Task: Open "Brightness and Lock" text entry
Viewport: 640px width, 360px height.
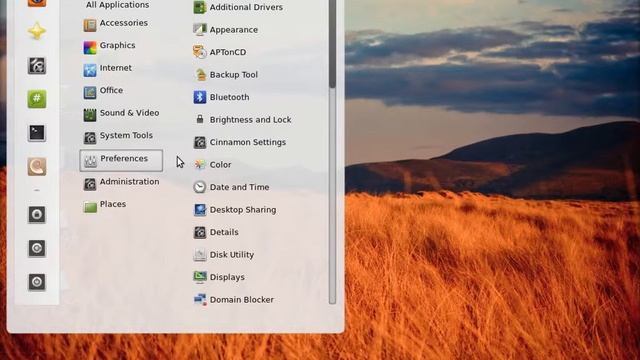Action: point(250,120)
